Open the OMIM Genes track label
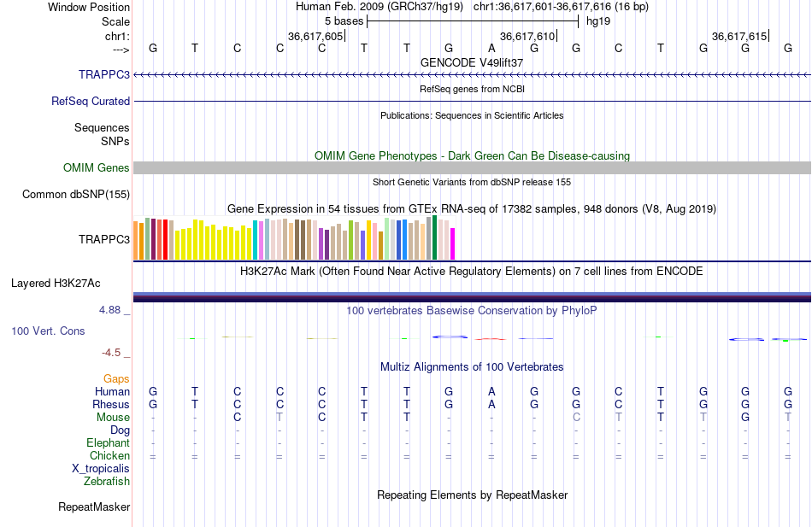Screen dimensions: 812x527 tap(97, 167)
